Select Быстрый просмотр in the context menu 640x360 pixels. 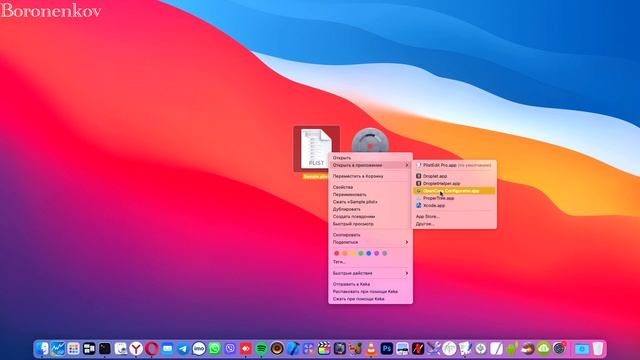click(370, 224)
